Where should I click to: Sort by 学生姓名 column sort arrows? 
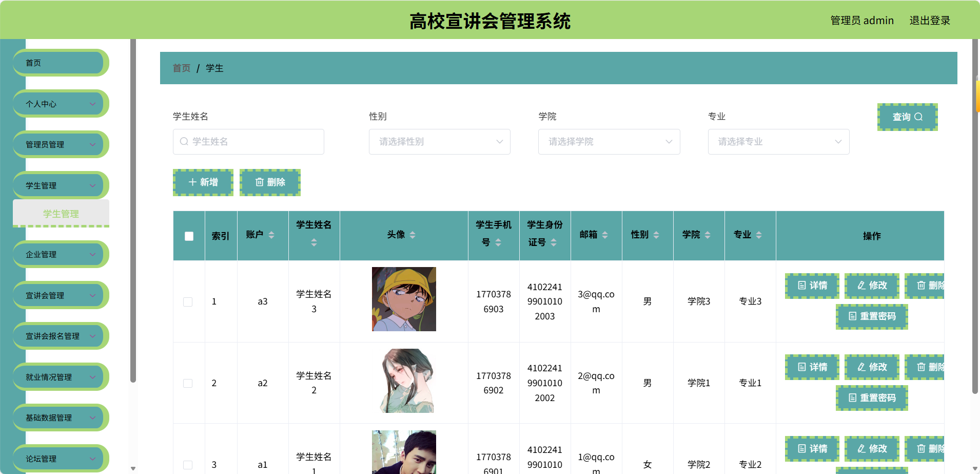(x=314, y=242)
